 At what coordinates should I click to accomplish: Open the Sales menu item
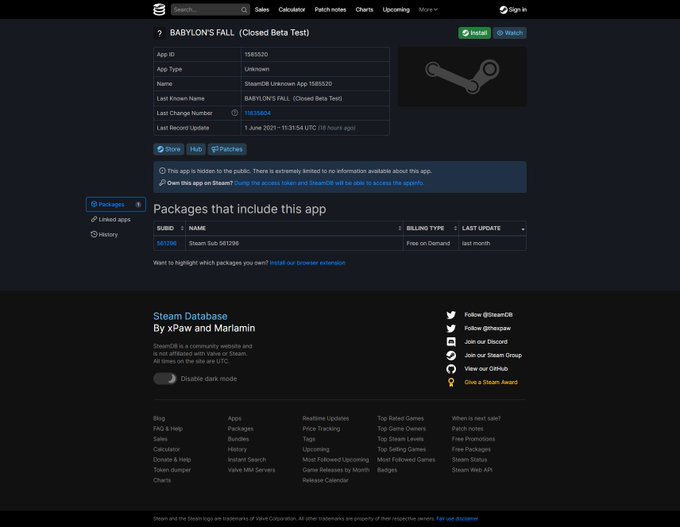262,10
